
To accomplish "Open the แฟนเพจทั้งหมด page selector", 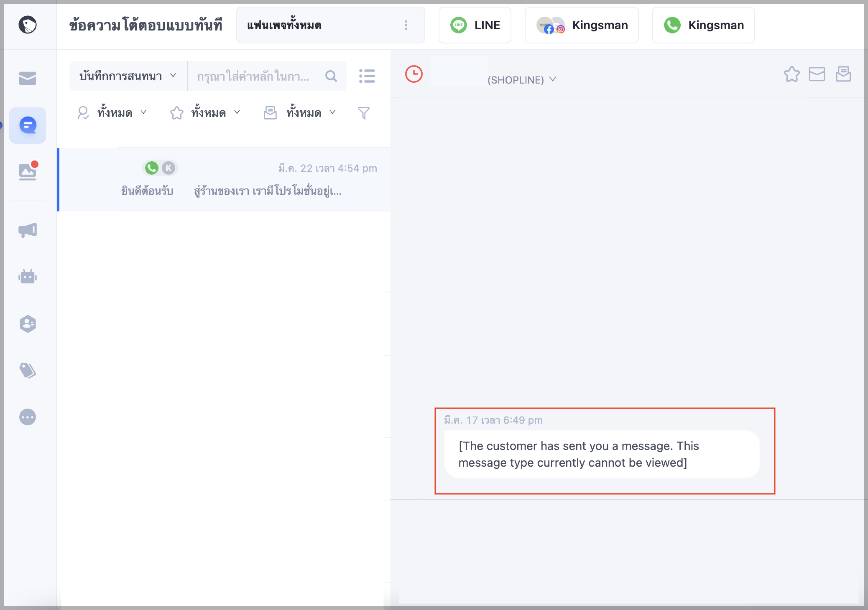I will (x=330, y=25).
